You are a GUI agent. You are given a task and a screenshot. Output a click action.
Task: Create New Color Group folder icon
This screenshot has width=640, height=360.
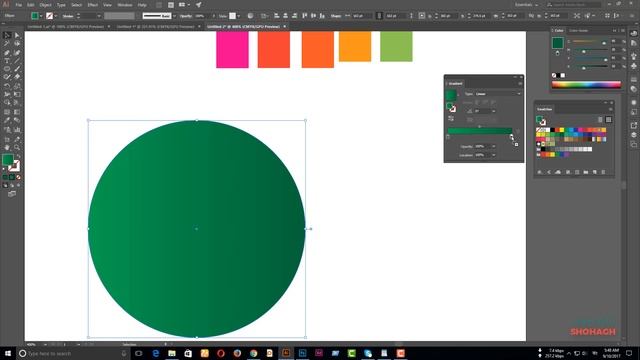tap(586, 172)
